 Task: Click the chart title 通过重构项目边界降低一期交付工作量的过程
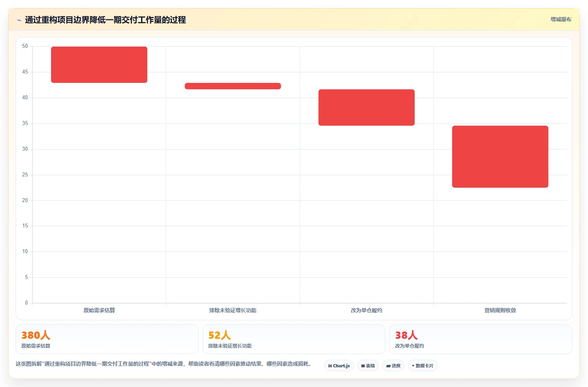pyautogui.click(x=105, y=20)
